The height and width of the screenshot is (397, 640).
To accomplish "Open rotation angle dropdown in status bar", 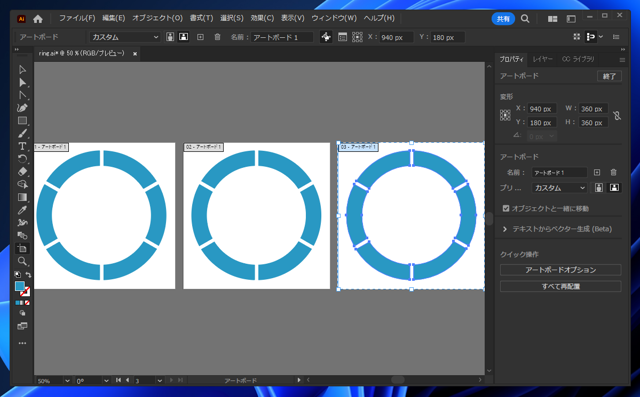I will (x=106, y=381).
